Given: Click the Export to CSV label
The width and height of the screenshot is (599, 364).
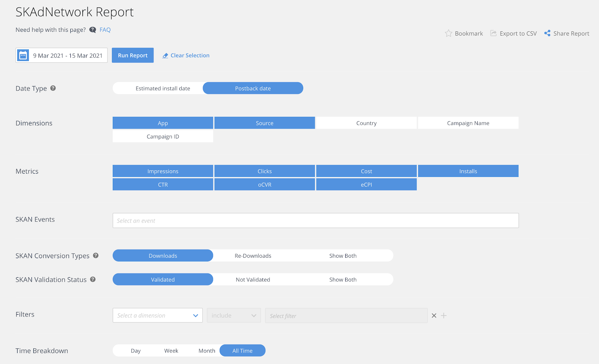Looking at the screenshot, I should [518, 33].
